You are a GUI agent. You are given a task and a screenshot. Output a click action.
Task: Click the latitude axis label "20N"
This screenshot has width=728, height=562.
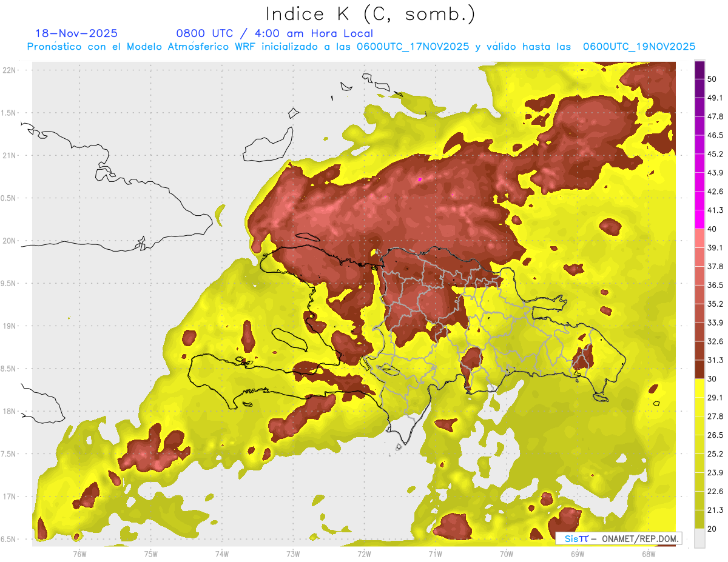point(10,241)
